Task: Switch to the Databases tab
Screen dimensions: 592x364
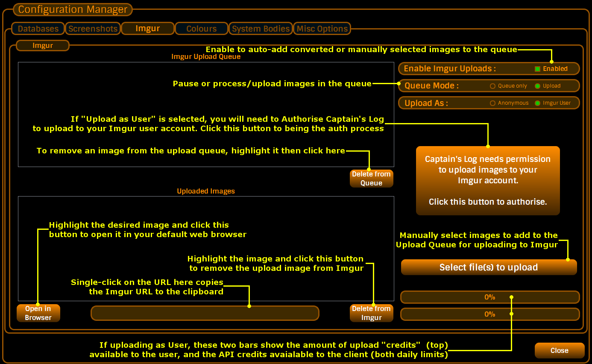Action: click(38, 29)
